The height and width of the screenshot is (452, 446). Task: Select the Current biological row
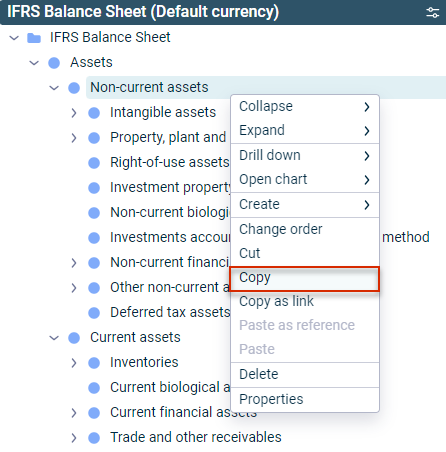[170, 388]
